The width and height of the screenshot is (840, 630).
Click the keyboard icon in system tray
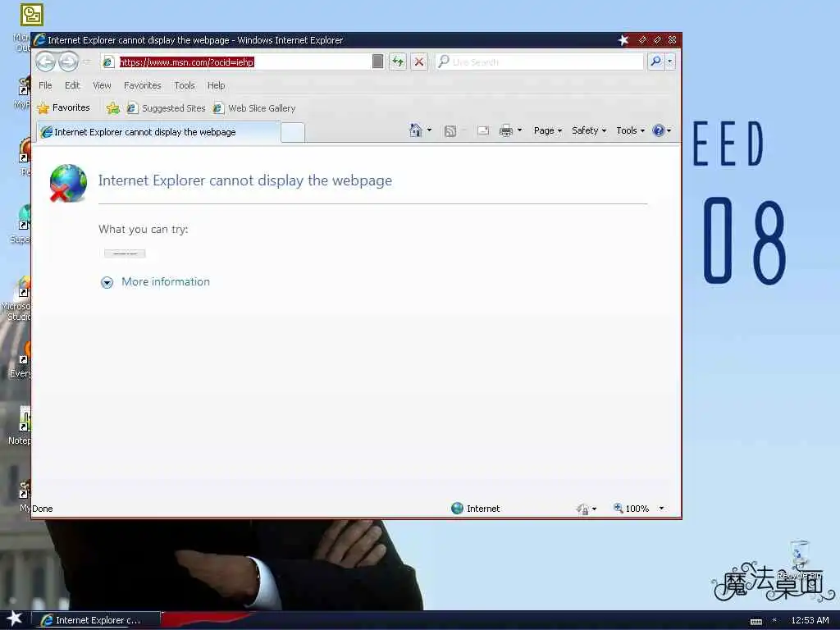coord(756,622)
